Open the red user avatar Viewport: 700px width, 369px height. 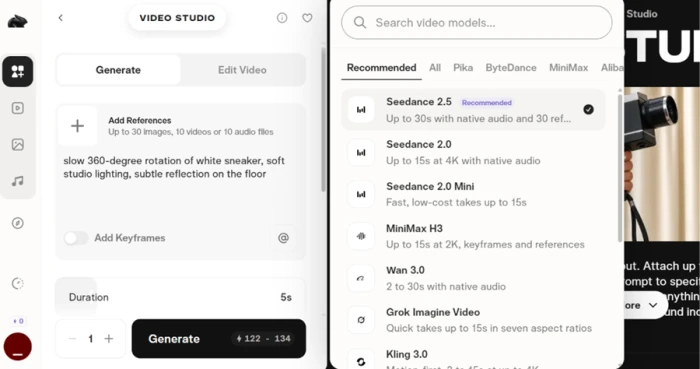18,346
